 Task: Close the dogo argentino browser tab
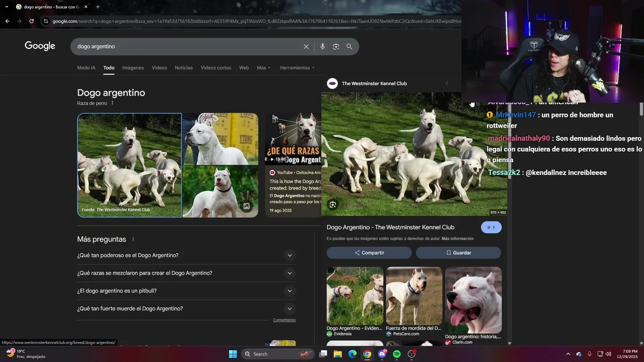pyautogui.click(x=86, y=7)
